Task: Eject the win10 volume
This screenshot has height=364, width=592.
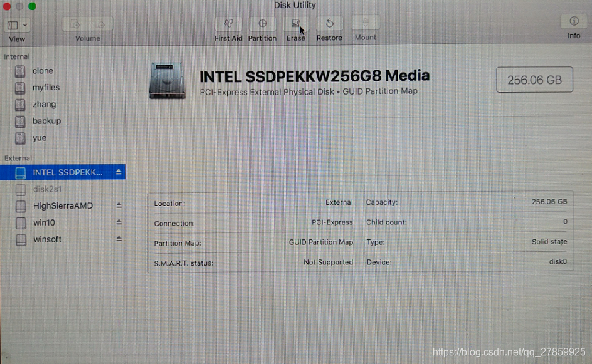Action: (x=119, y=222)
